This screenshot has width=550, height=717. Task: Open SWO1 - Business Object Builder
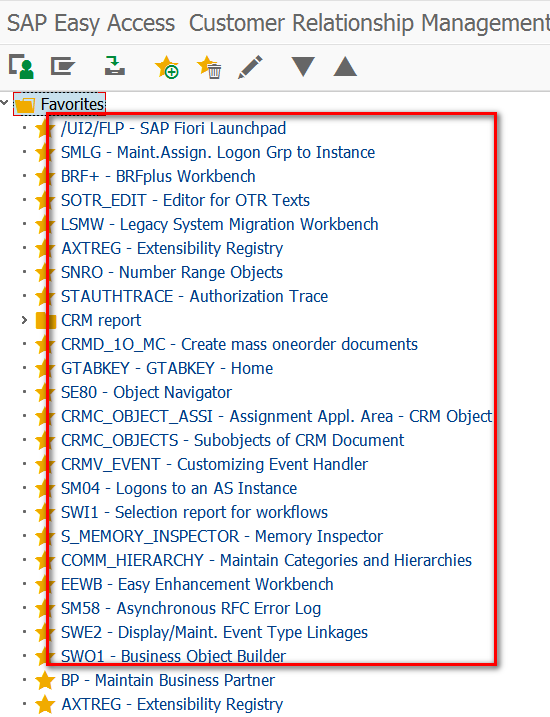point(174,657)
